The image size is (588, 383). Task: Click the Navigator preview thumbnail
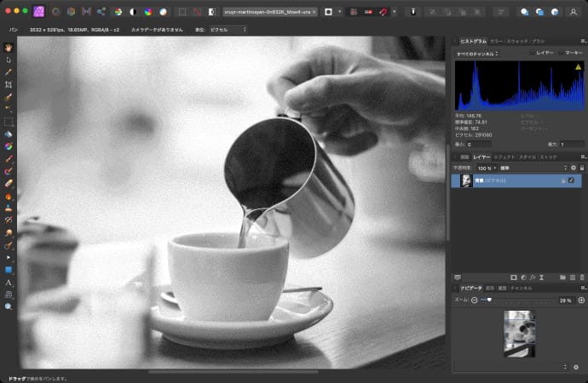click(518, 333)
